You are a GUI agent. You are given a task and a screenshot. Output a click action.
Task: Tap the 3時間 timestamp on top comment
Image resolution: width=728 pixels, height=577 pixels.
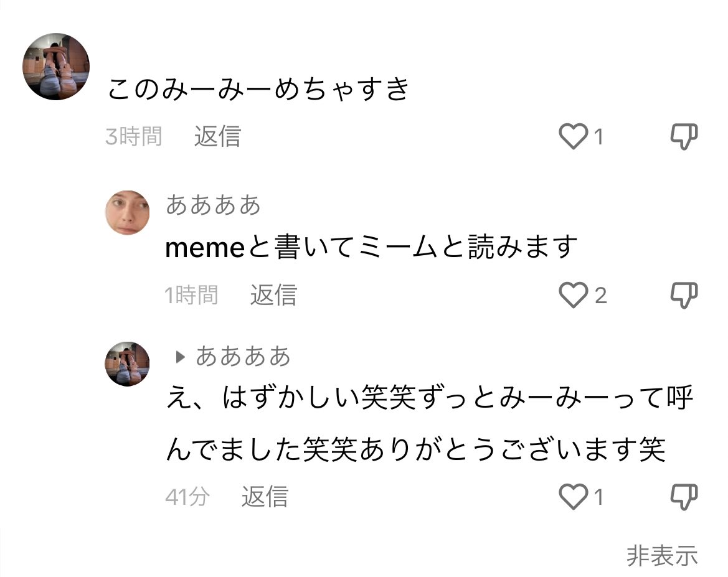[x=133, y=136]
